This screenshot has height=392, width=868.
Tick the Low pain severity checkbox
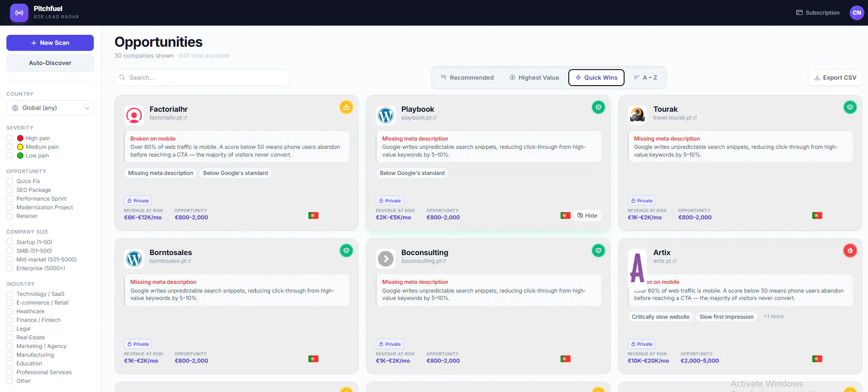pyautogui.click(x=10, y=155)
